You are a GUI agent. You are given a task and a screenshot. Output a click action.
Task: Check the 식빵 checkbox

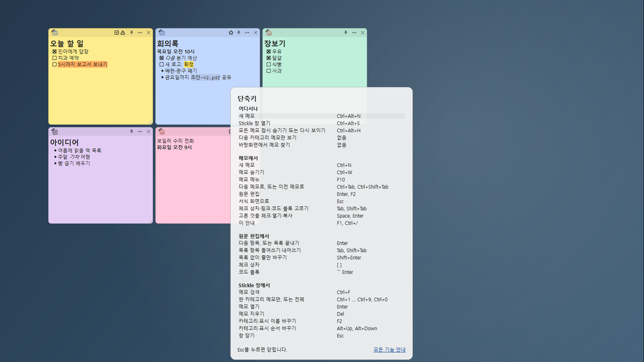click(268, 64)
